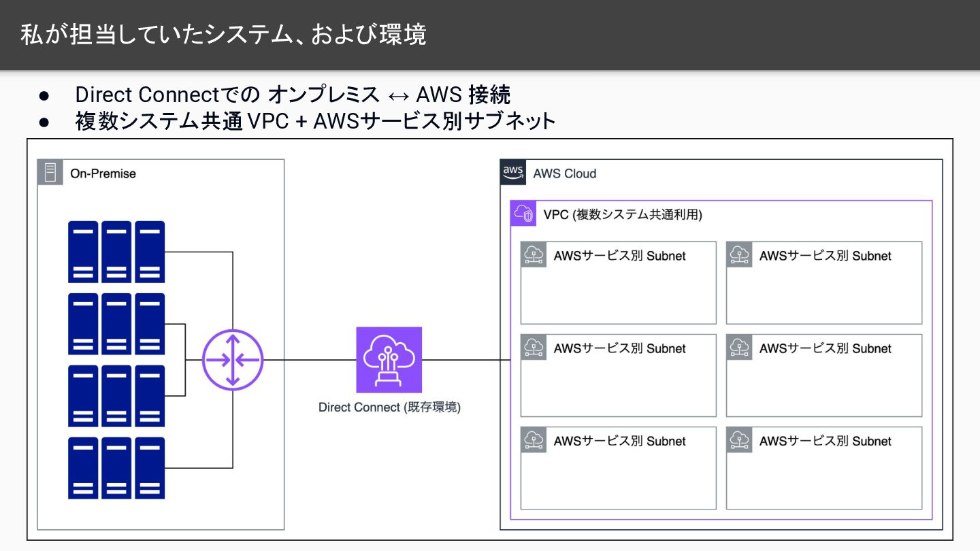Click the On-Premise building icon
This screenshot has height=551, width=980.
pos(50,173)
